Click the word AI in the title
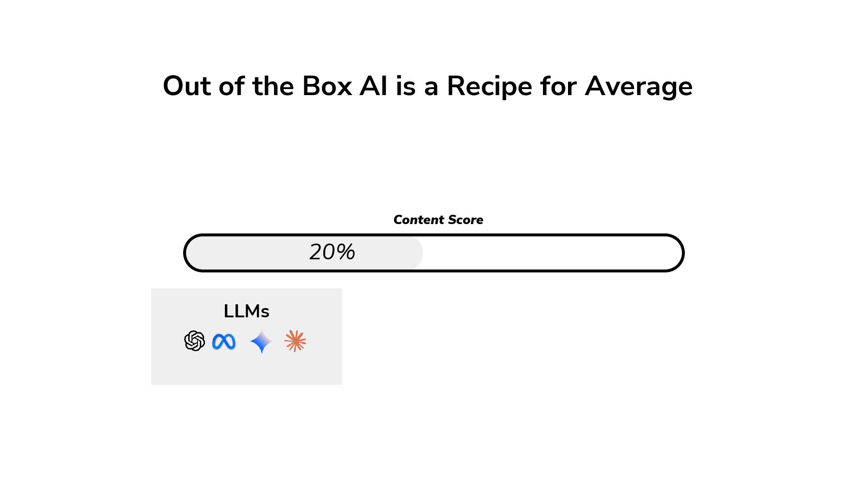 point(374,86)
